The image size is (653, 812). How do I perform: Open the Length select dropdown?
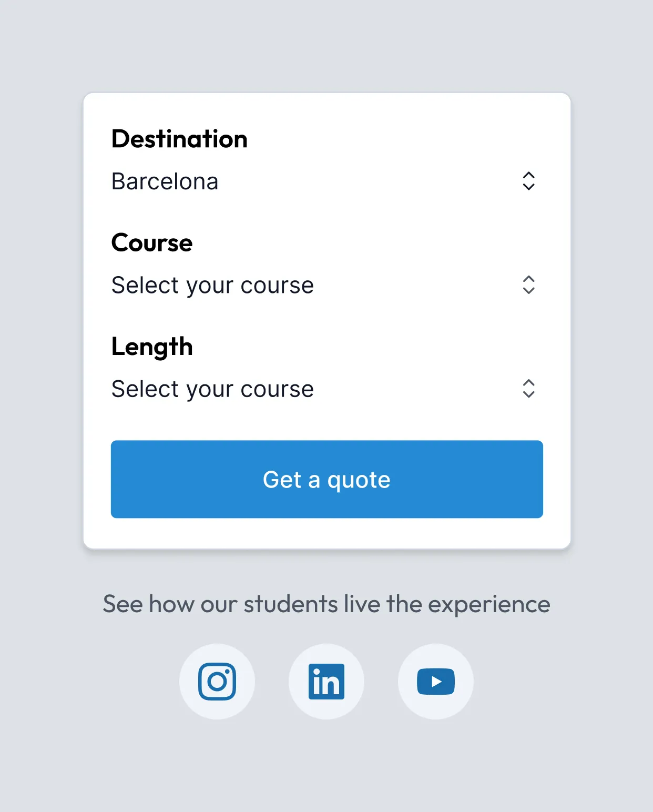click(x=326, y=389)
